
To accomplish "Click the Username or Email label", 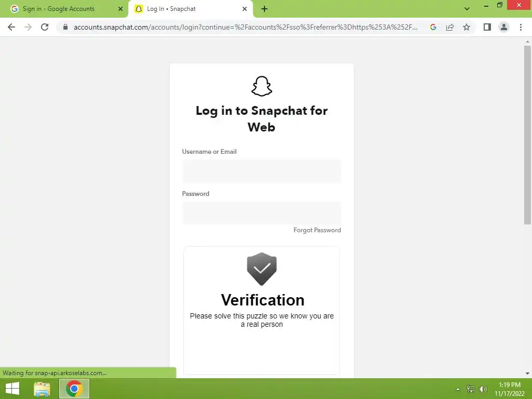I will tap(209, 152).
